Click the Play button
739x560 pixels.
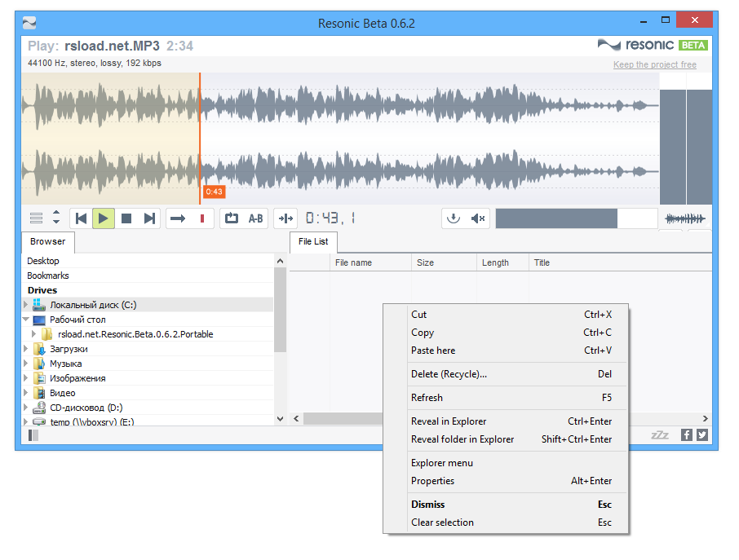[104, 218]
